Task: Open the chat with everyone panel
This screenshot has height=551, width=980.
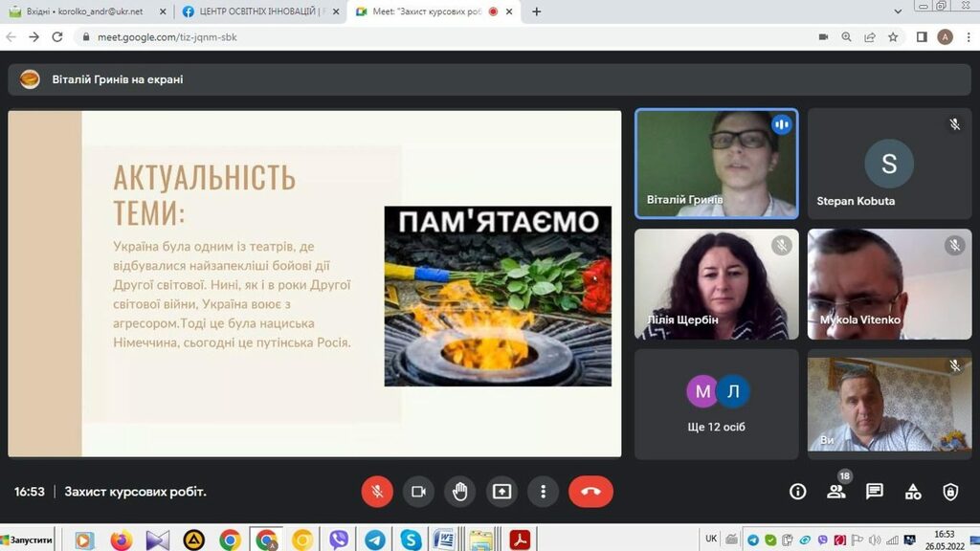Action: click(874, 492)
